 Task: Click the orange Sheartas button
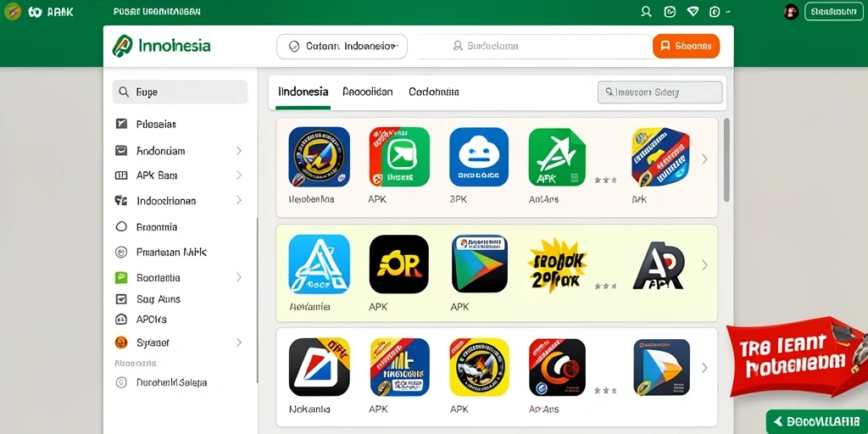pos(686,47)
